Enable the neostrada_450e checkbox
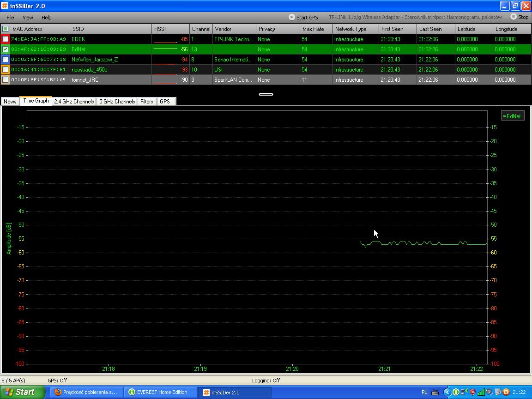This screenshot has width=532, height=399. click(x=5, y=70)
